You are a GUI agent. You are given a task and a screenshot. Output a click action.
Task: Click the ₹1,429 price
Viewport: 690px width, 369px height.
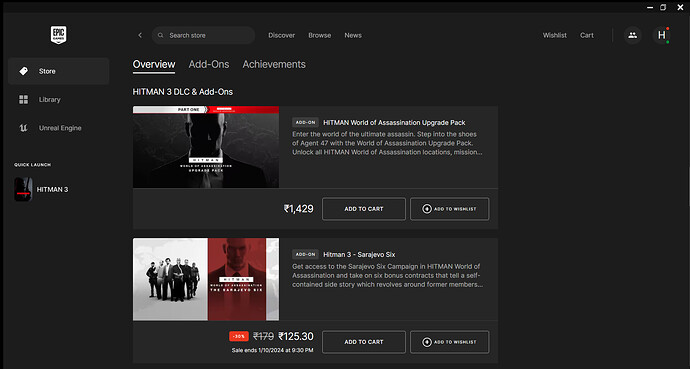click(298, 209)
